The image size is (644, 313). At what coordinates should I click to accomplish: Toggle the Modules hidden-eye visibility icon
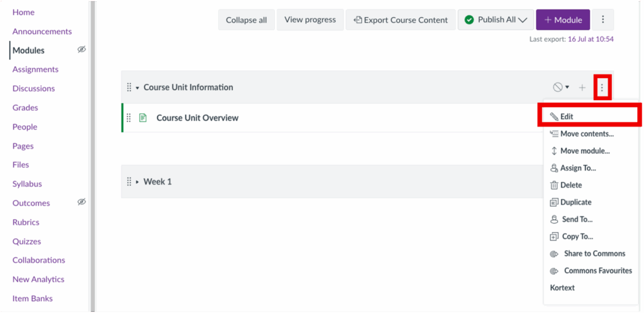tap(82, 50)
